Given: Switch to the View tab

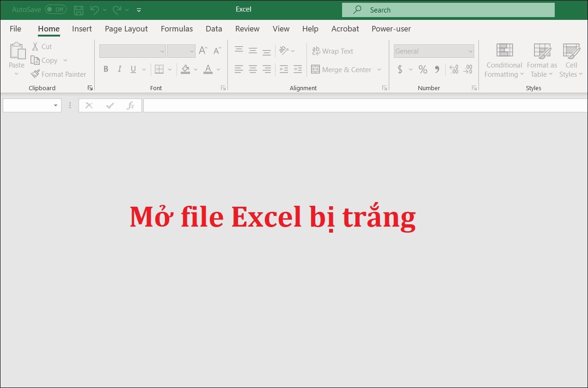Looking at the screenshot, I should [281, 29].
